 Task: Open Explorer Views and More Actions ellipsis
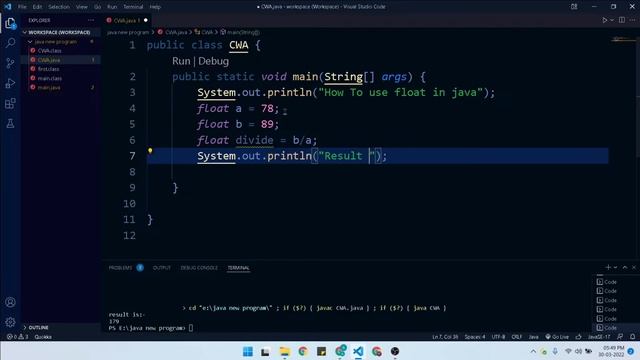click(x=91, y=20)
